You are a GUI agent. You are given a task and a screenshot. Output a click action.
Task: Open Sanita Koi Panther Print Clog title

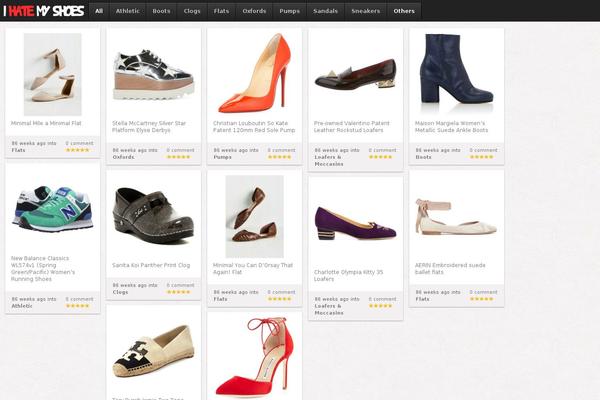(x=151, y=265)
